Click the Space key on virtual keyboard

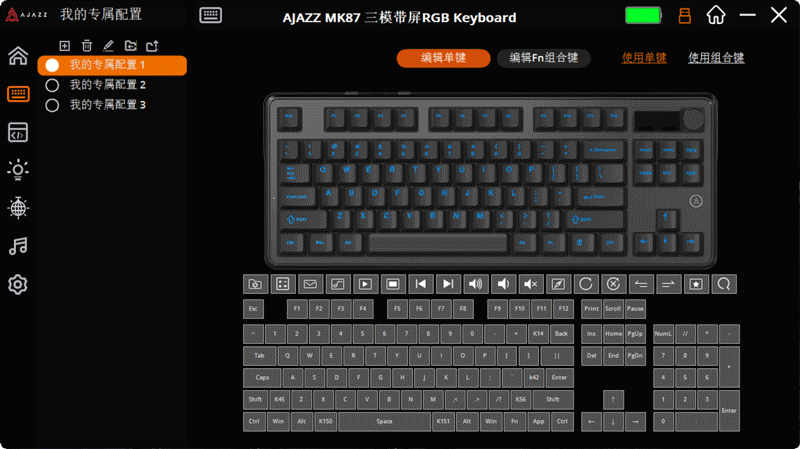point(384,421)
